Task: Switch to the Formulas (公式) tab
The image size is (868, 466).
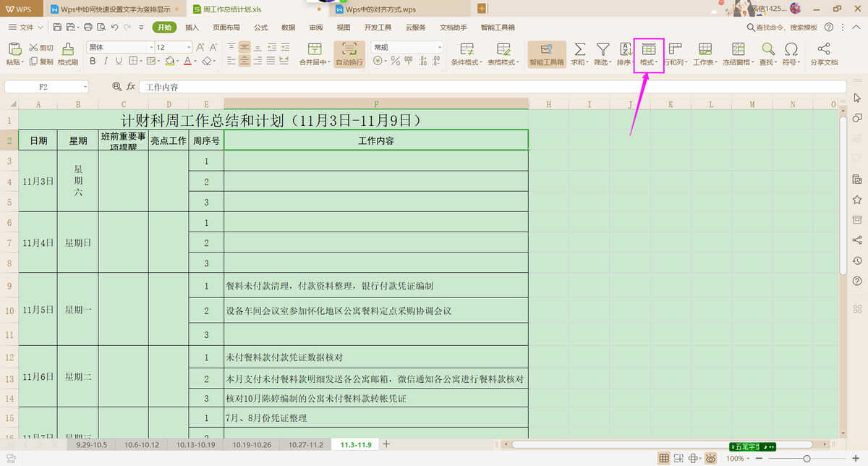Action: click(x=260, y=27)
